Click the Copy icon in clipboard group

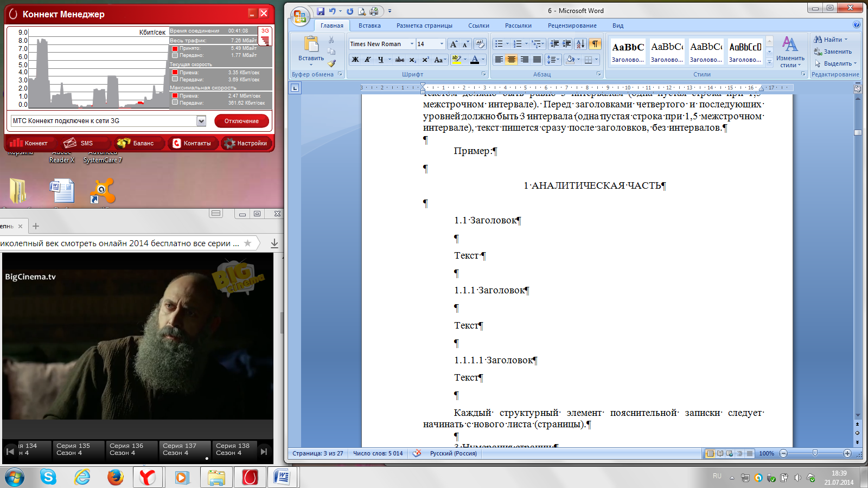click(x=331, y=52)
